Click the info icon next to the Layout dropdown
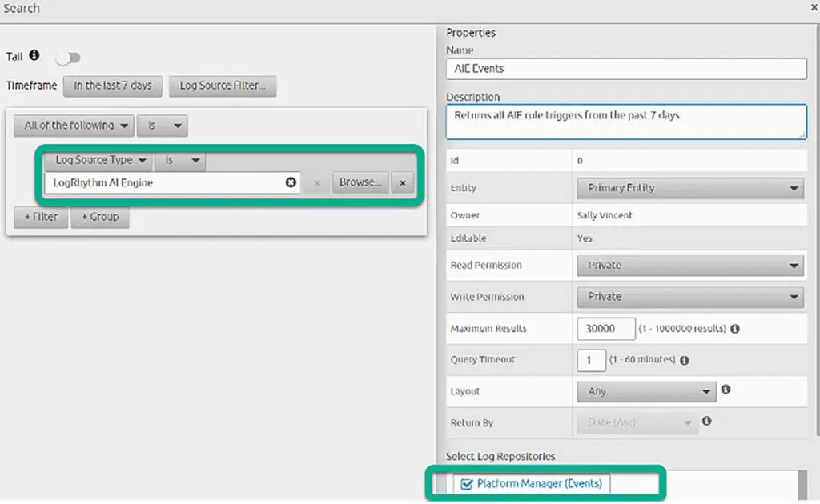The width and height of the screenshot is (820, 504). coord(726,391)
